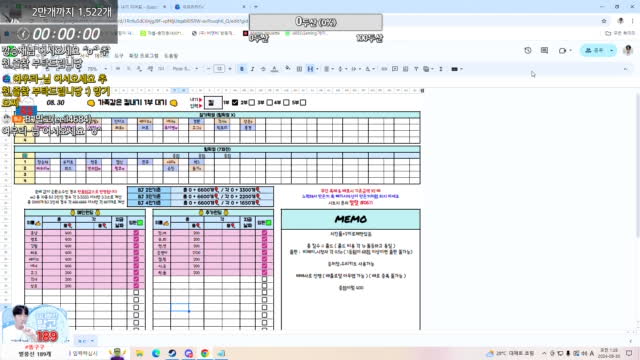Open version history clock icon

coord(528,50)
